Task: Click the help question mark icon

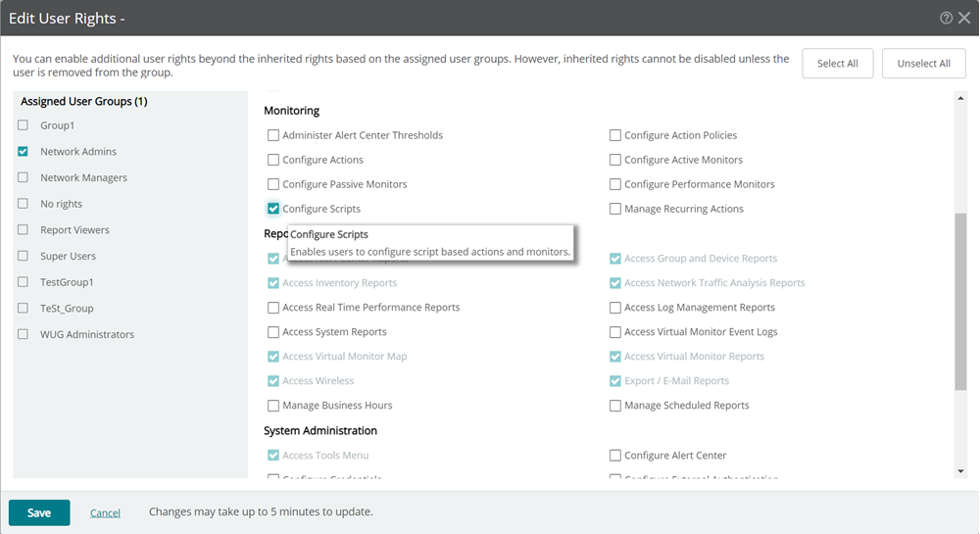Action: (946, 18)
